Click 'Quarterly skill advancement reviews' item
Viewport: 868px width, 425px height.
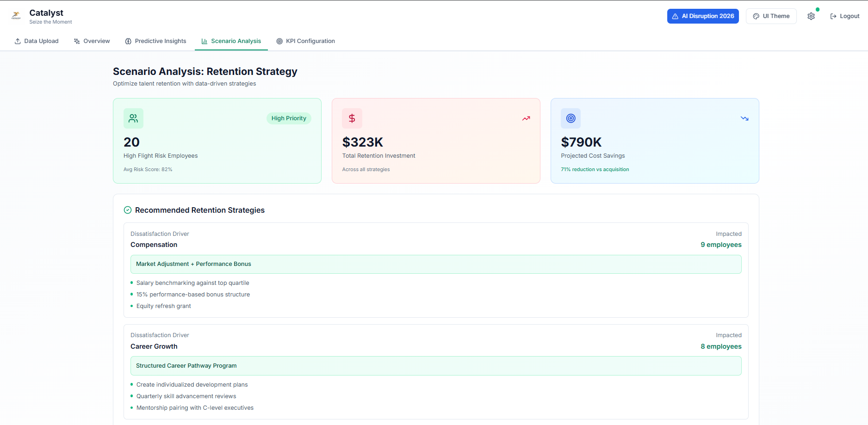pyautogui.click(x=186, y=396)
